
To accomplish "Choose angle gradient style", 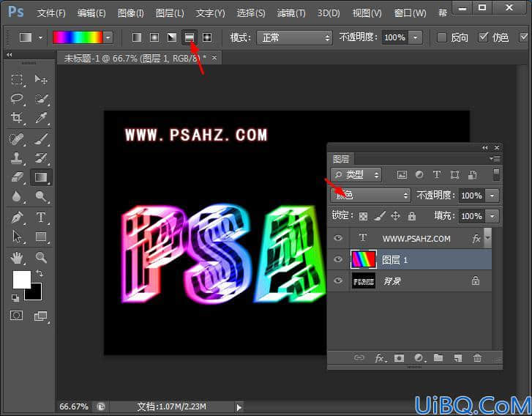I will (x=172, y=37).
